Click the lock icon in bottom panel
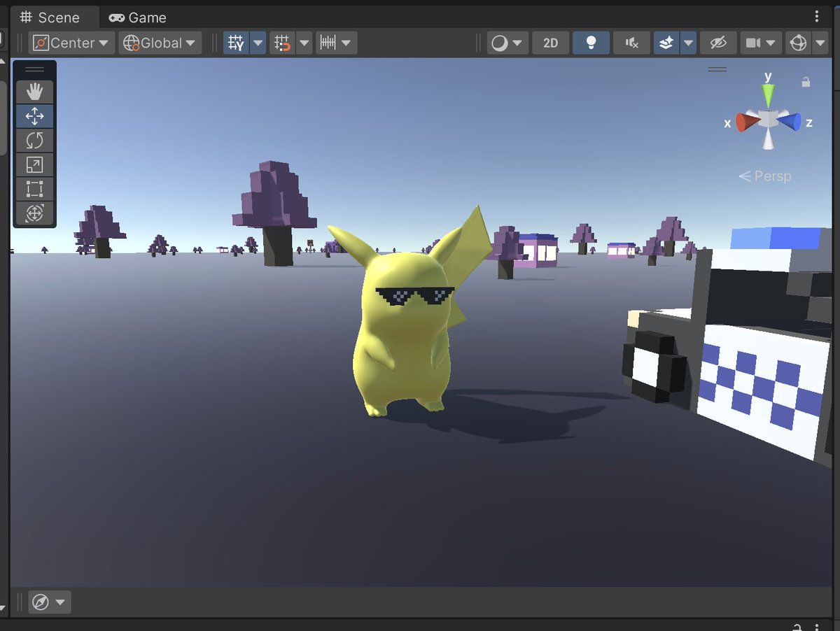The width and height of the screenshot is (840, 631). point(797,626)
